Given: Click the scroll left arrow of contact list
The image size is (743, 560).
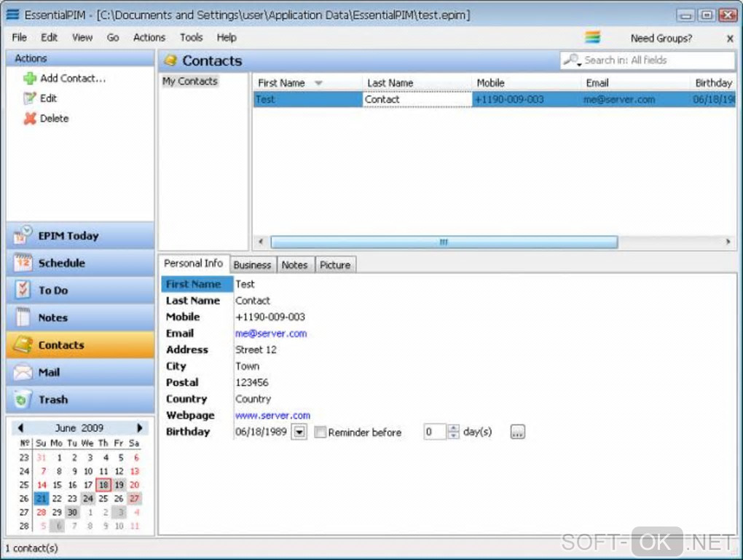Looking at the screenshot, I should point(261,242).
